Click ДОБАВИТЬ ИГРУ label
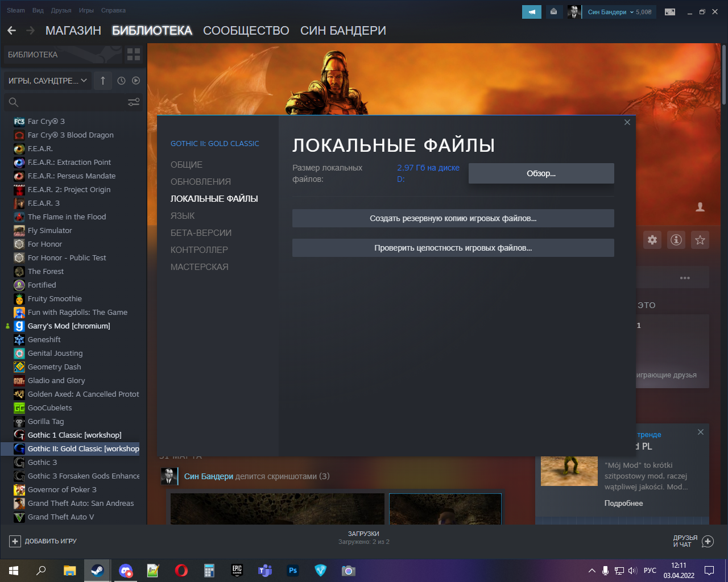 [x=51, y=541]
